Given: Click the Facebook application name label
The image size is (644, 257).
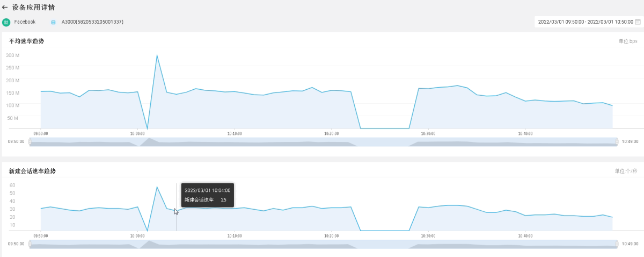Looking at the screenshot, I should click(25, 22).
